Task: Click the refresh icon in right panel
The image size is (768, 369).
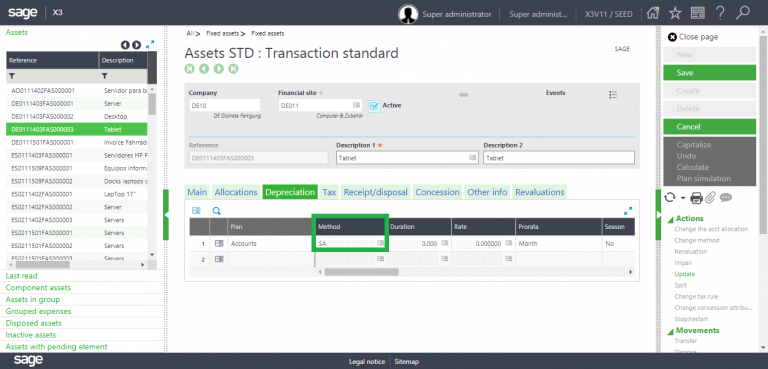Action: pos(670,197)
